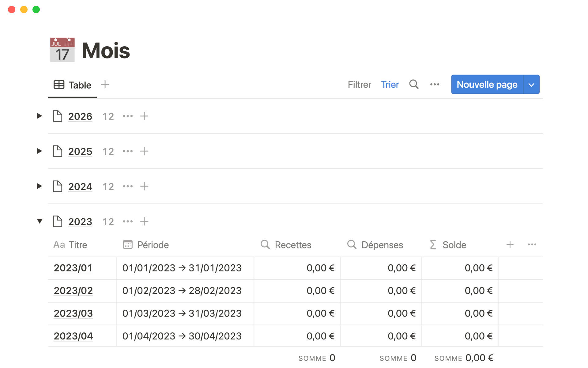This screenshot has width=588, height=368.
Task: Add a page to the 2023 group
Action: tap(144, 221)
